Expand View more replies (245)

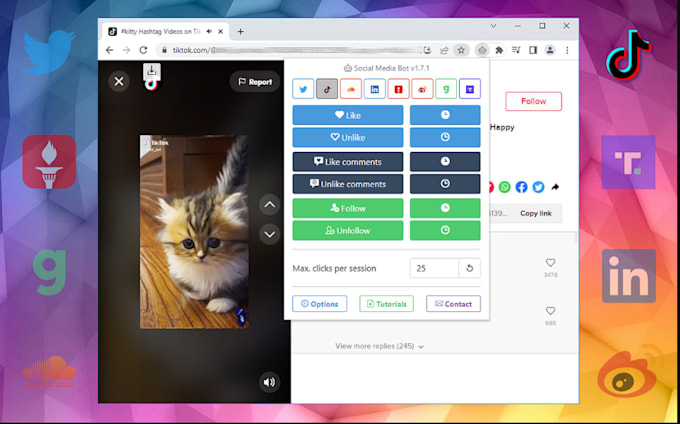pyautogui.click(x=379, y=346)
